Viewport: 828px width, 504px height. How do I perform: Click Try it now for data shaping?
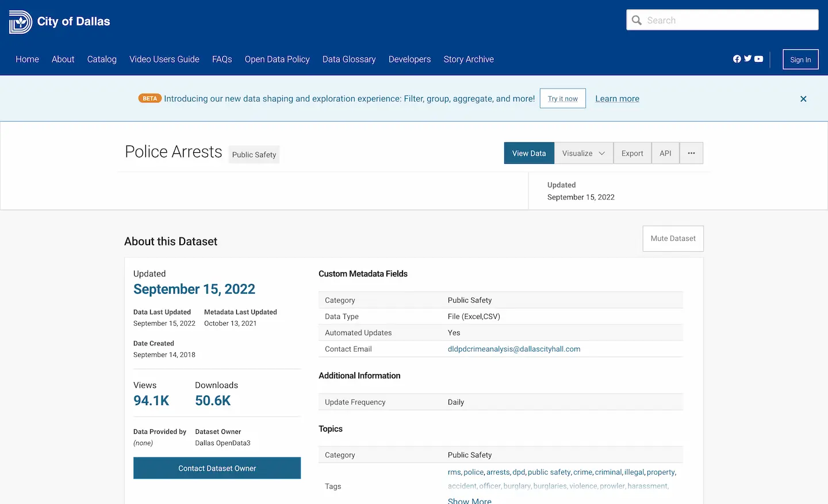(x=562, y=98)
